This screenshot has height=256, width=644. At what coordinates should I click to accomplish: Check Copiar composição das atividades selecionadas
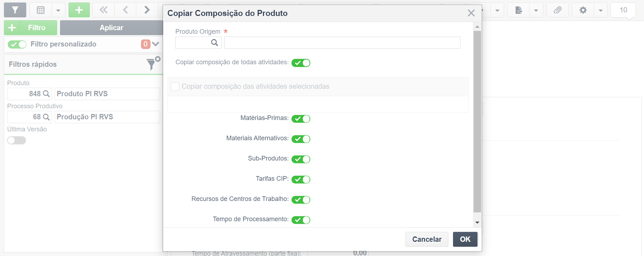(x=175, y=87)
